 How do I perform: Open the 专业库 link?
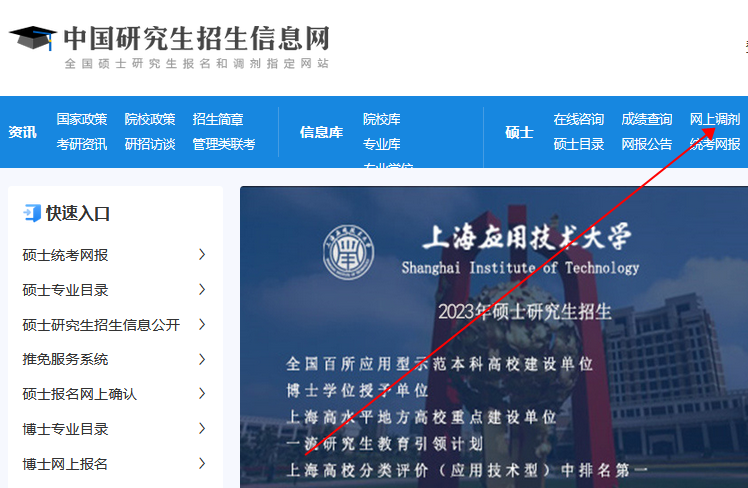coord(382,144)
